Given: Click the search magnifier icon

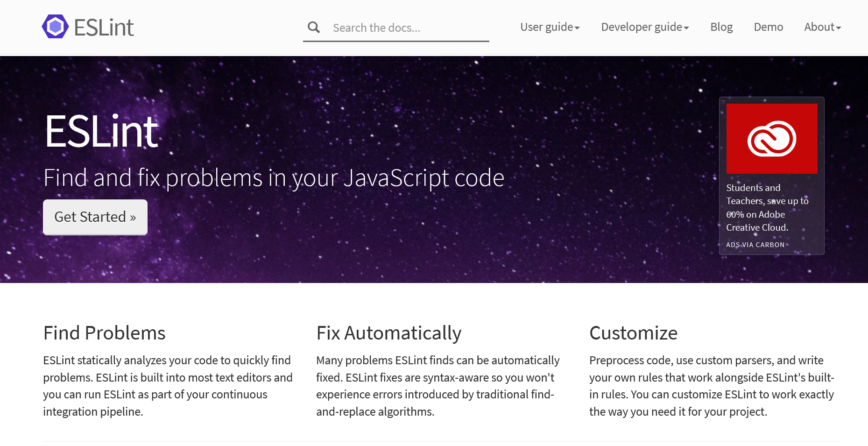Looking at the screenshot, I should click(313, 27).
